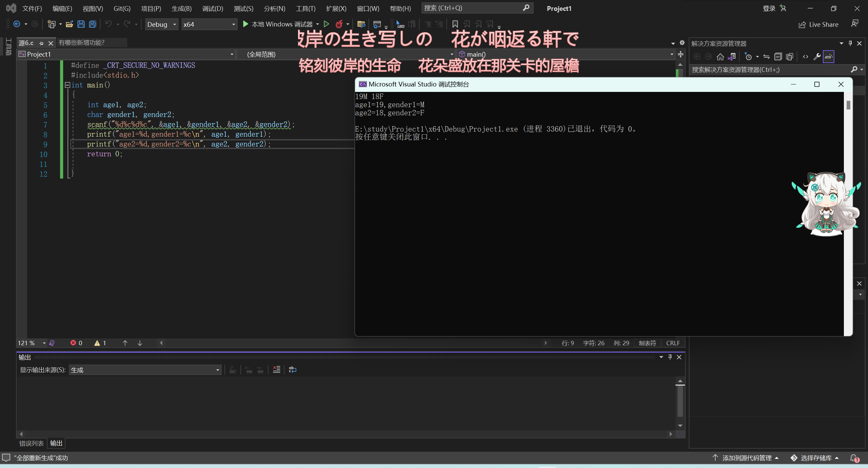Start without debugging using hollow green arrow
The image size is (868, 468).
(x=326, y=24)
